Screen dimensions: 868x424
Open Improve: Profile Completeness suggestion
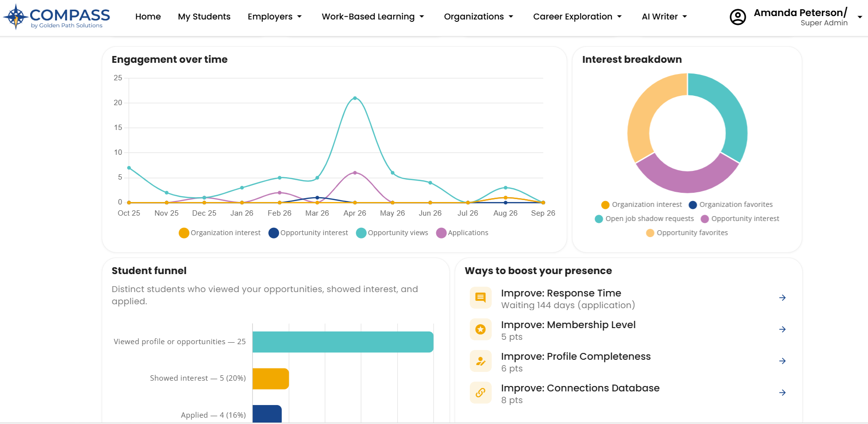pos(628,361)
